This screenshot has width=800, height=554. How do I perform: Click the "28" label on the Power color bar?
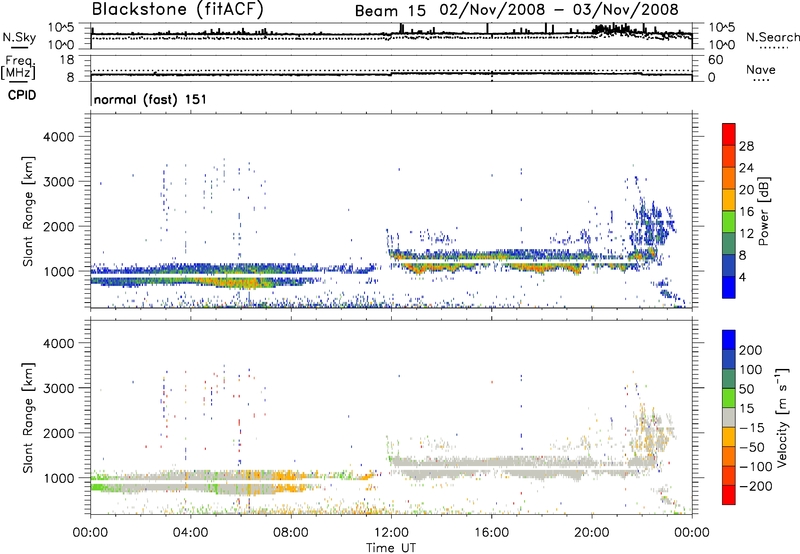tap(746, 146)
